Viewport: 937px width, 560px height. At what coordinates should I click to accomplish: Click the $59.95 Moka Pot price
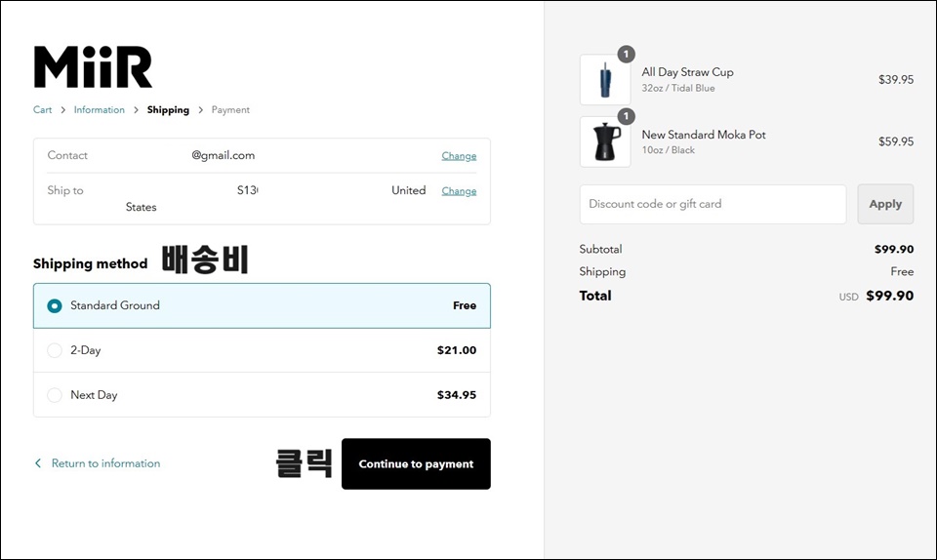tap(896, 141)
